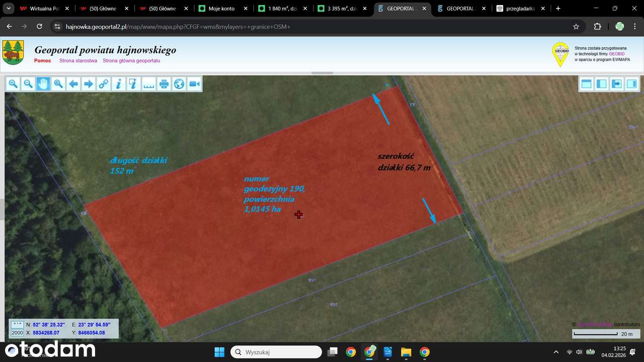Close the Moje konto tab

point(246,9)
